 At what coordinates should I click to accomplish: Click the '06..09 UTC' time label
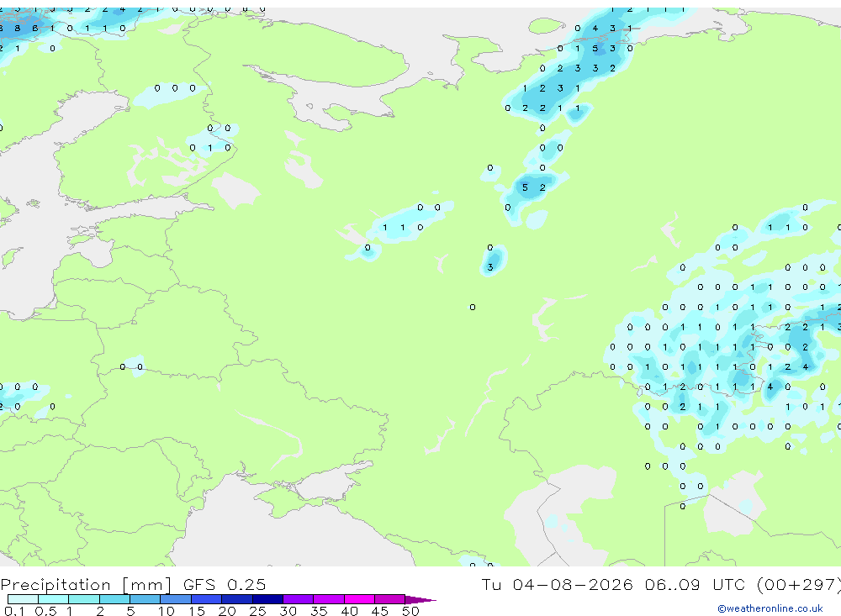pyautogui.click(x=696, y=584)
